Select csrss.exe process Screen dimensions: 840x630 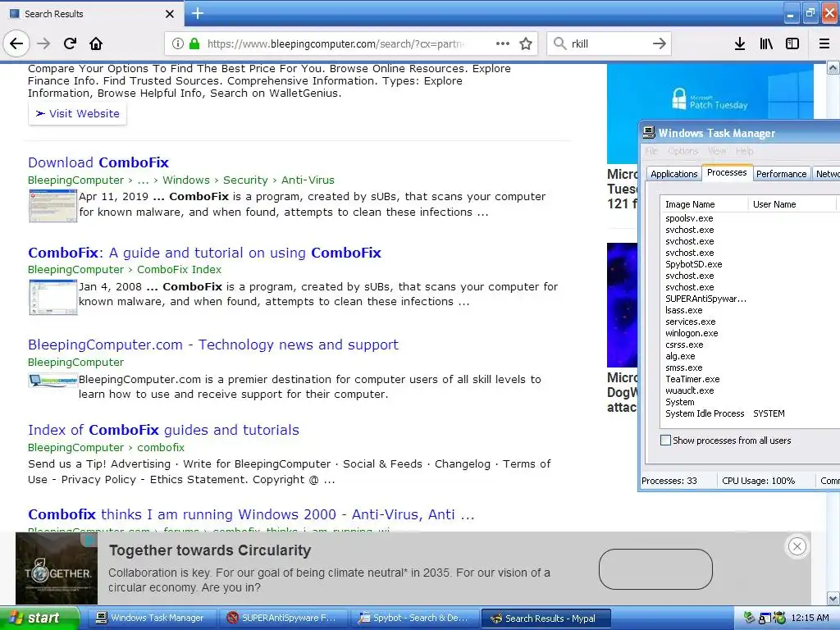coord(684,345)
